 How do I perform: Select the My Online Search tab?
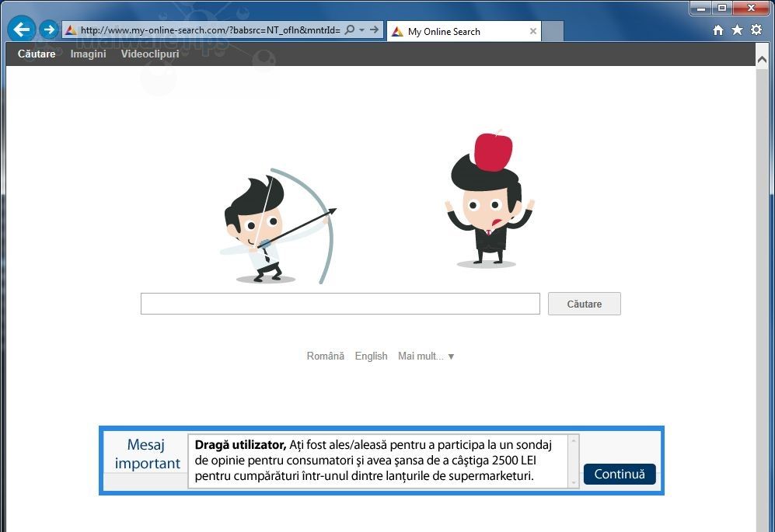coord(463,31)
